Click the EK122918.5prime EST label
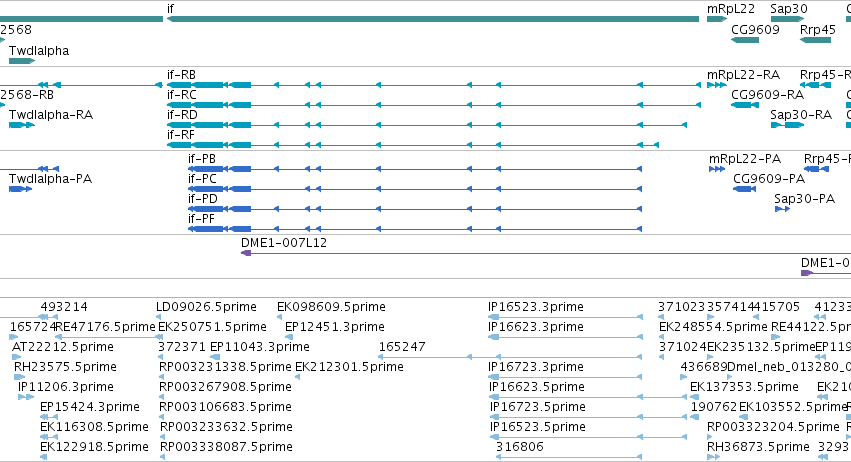851x462 pixels. coord(94,447)
